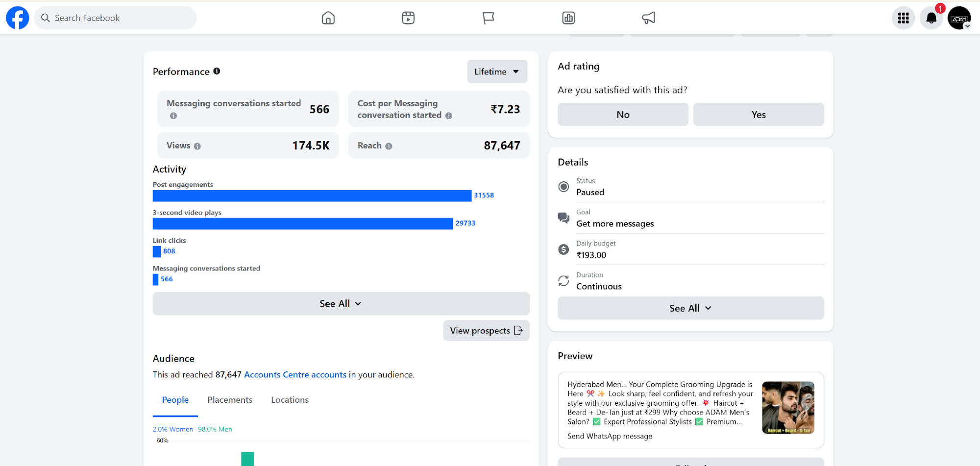Click in the Search Facebook field
Viewport: 980px width, 466px height.
[116, 18]
